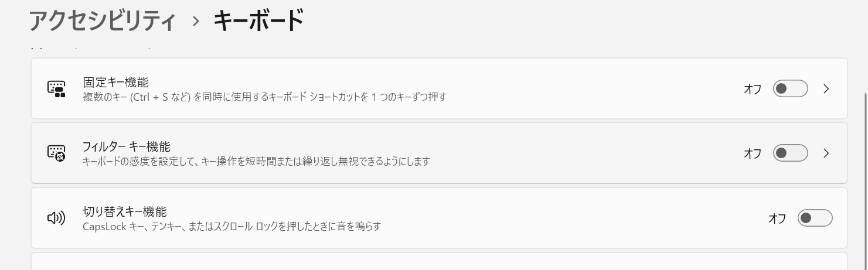Click the オフ label beside 切り替えキー機能 toggle
This screenshot has height=270, width=868.
pos(777,218)
